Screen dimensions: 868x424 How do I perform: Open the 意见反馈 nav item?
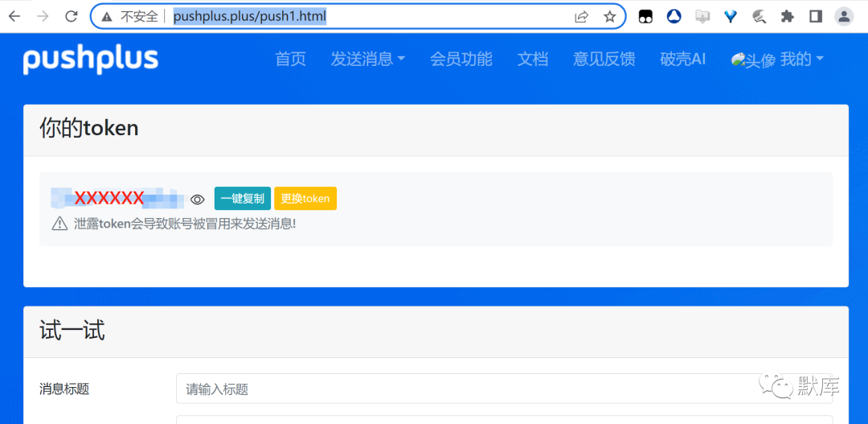(604, 59)
